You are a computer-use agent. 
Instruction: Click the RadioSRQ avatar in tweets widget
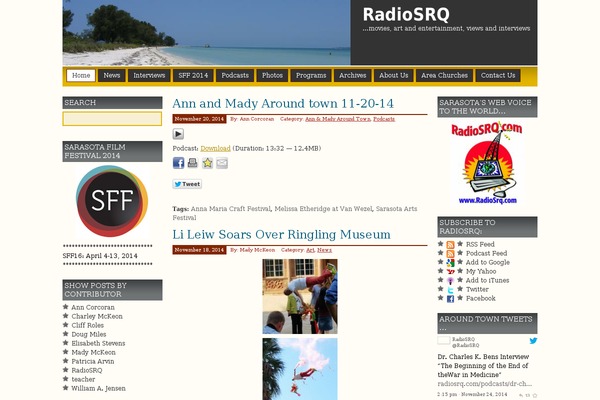[444, 341]
